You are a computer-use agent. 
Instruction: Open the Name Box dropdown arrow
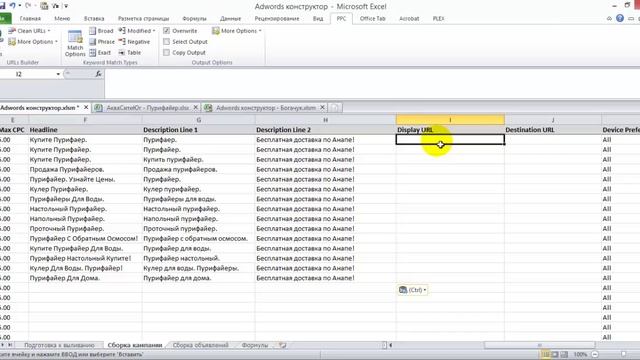coord(58,74)
